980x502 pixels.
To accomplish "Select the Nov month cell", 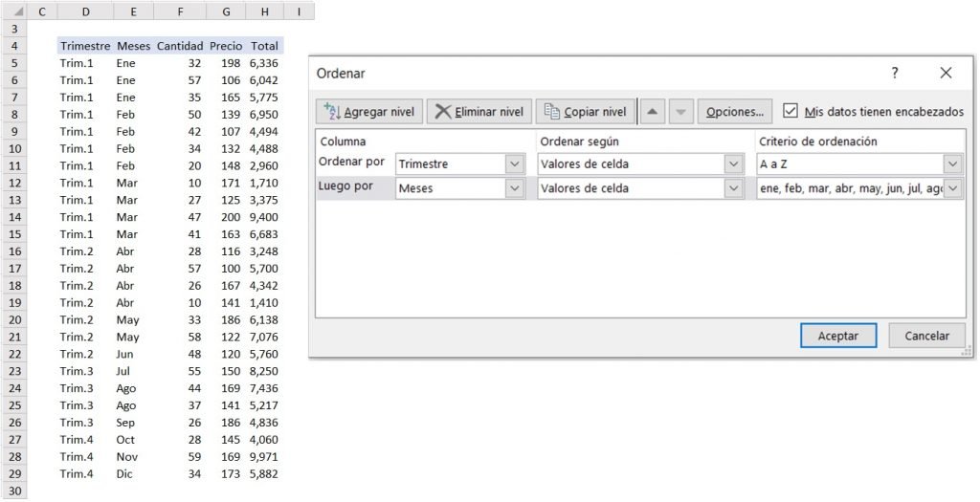I will 134,457.
